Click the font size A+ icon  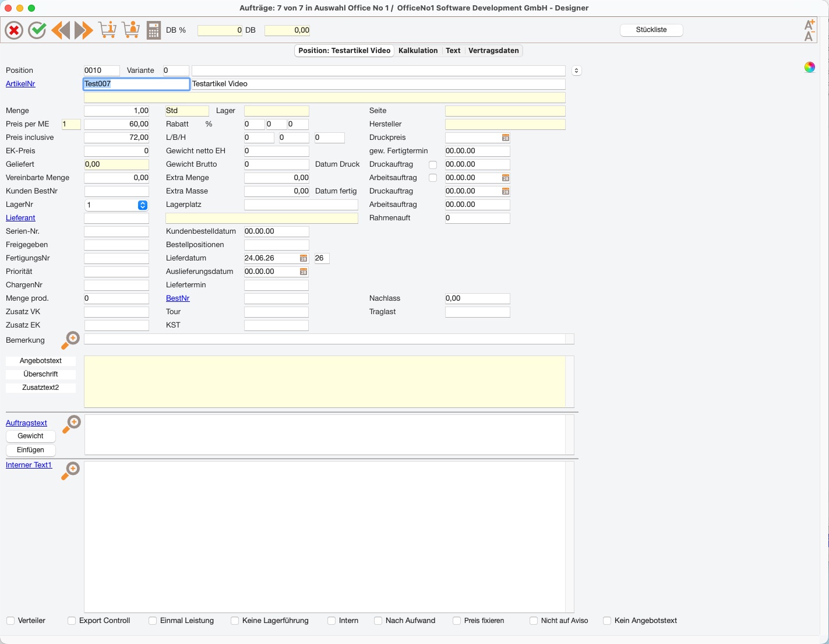coord(809,24)
